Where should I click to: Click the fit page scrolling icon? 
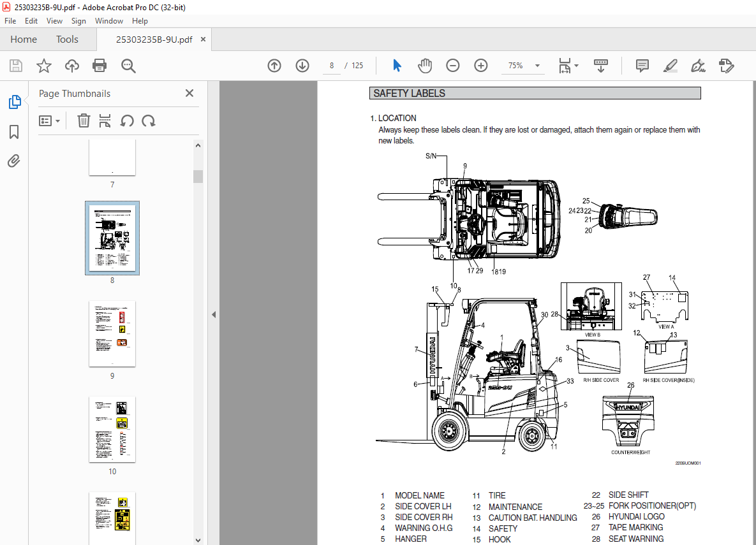click(565, 66)
